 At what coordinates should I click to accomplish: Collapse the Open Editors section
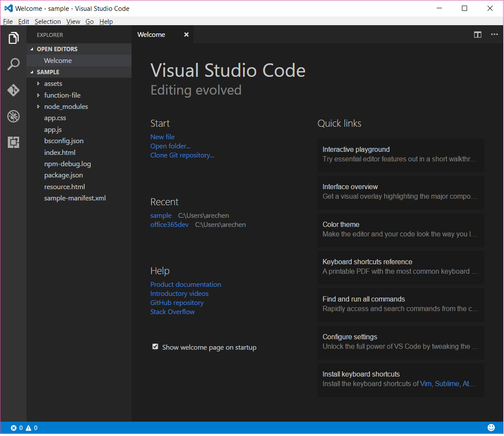[57, 49]
